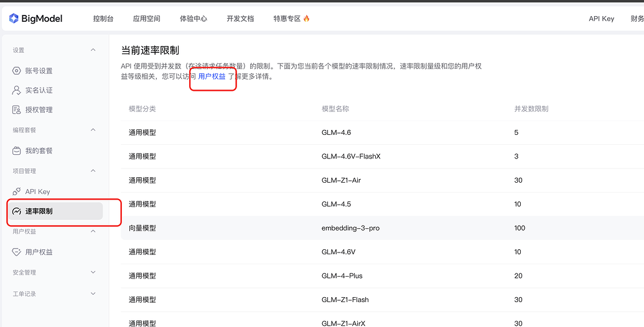Click the 用户权益 diamond icon in sidebar
Screen dimensions: 644x327
tap(16, 252)
